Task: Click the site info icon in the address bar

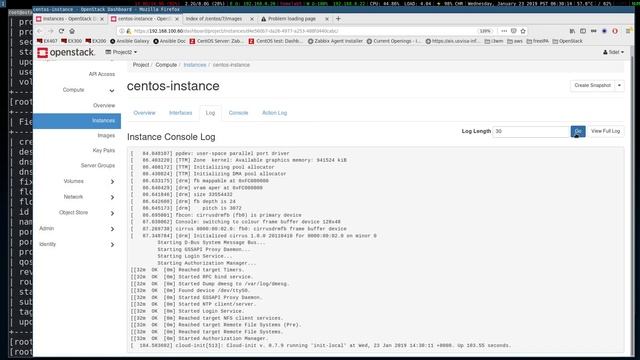Action: point(122,31)
